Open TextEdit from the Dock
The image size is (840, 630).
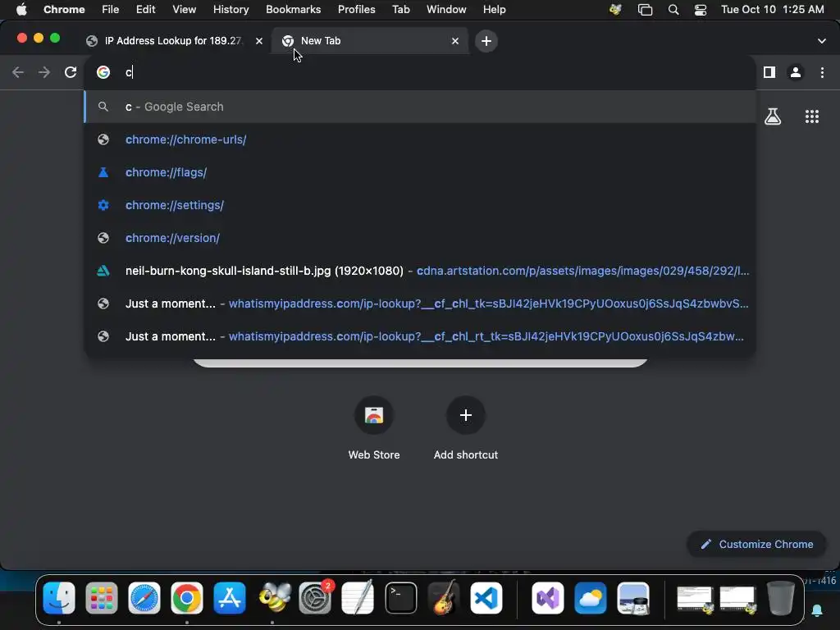358,598
